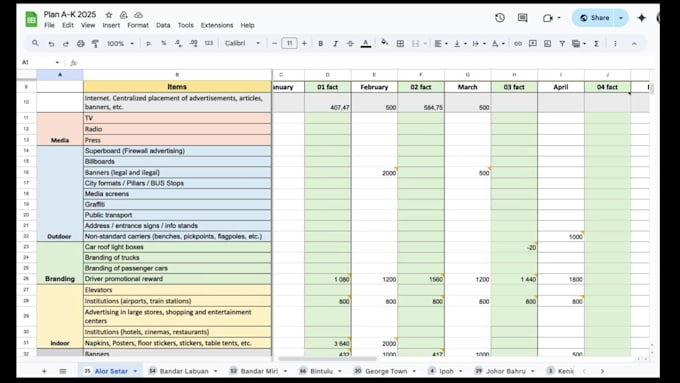The width and height of the screenshot is (680, 383).
Task: Open the version history
Action: [500, 18]
